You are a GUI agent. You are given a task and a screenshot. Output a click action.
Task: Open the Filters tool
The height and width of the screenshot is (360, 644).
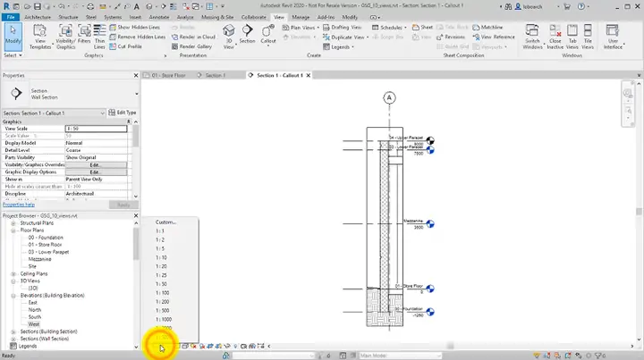(84, 37)
